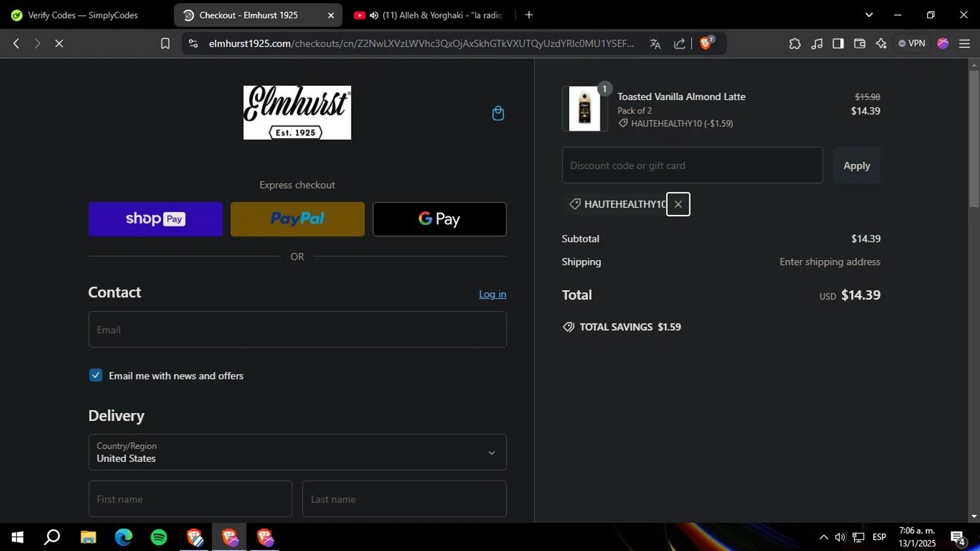Open the Brave playlist music icon
This screenshot has width=980, height=551.
tap(817, 44)
